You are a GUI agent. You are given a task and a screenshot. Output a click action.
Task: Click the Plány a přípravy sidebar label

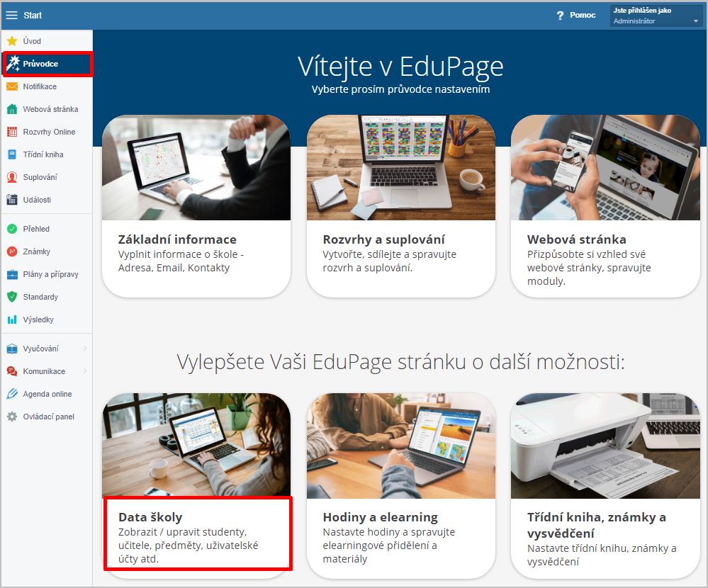[x=50, y=274]
